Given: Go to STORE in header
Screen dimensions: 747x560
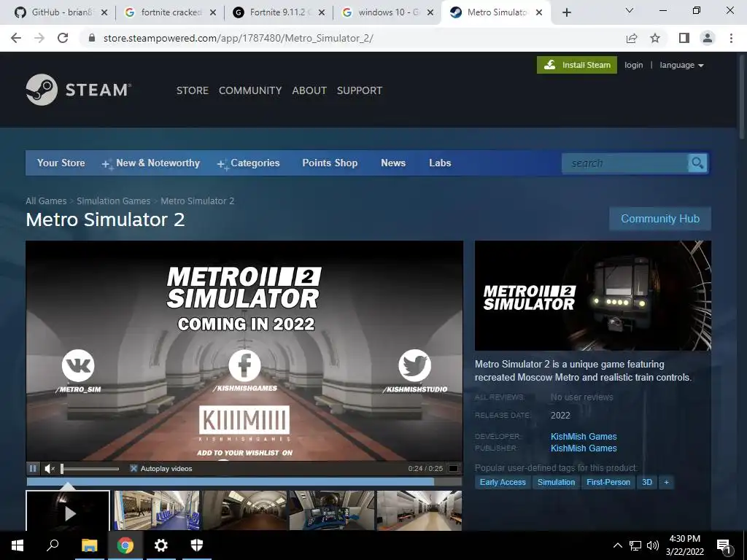Looking at the screenshot, I should tap(193, 90).
